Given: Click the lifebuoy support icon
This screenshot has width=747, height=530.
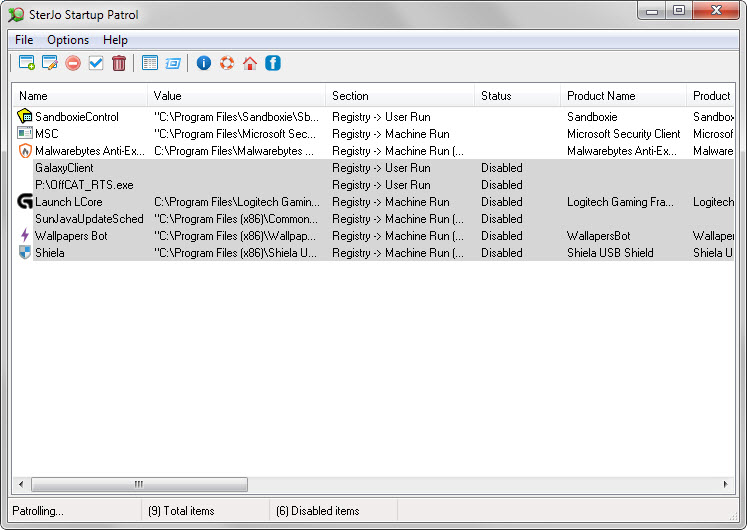Looking at the screenshot, I should 227,63.
